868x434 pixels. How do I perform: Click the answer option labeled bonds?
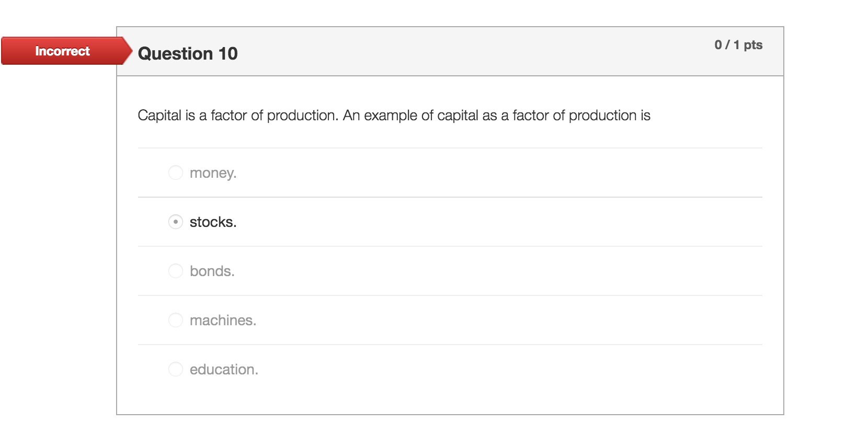(x=211, y=271)
